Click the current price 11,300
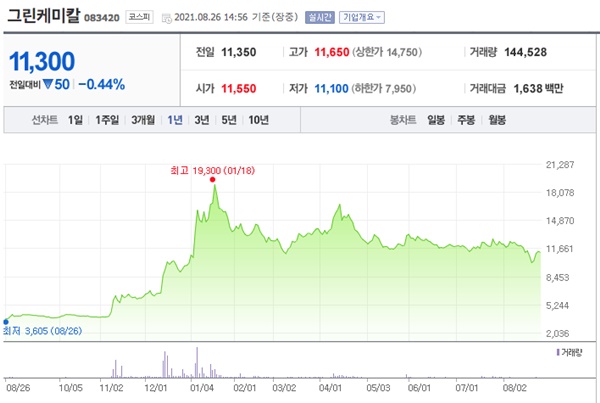The image size is (600, 403). (42, 62)
